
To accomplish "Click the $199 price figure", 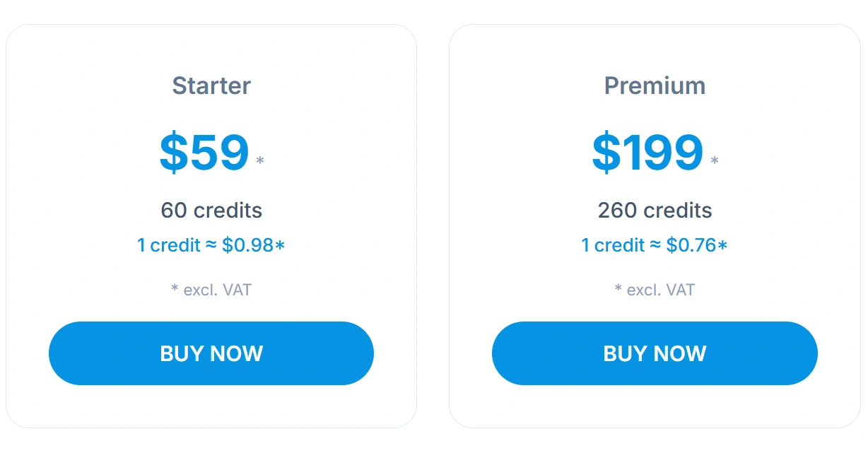I will pyautogui.click(x=647, y=153).
